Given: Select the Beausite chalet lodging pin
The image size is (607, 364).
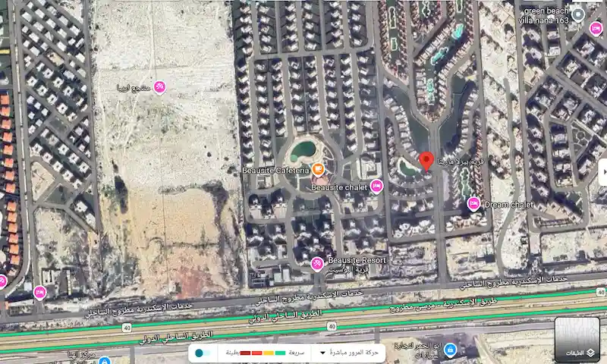Looking at the screenshot, I should (376, 187).
